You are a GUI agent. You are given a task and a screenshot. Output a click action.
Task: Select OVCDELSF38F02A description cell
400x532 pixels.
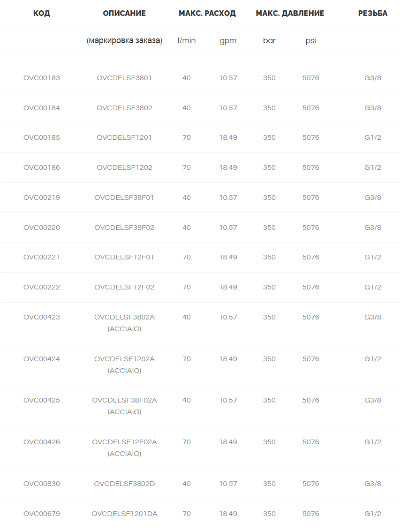point(124,406)
